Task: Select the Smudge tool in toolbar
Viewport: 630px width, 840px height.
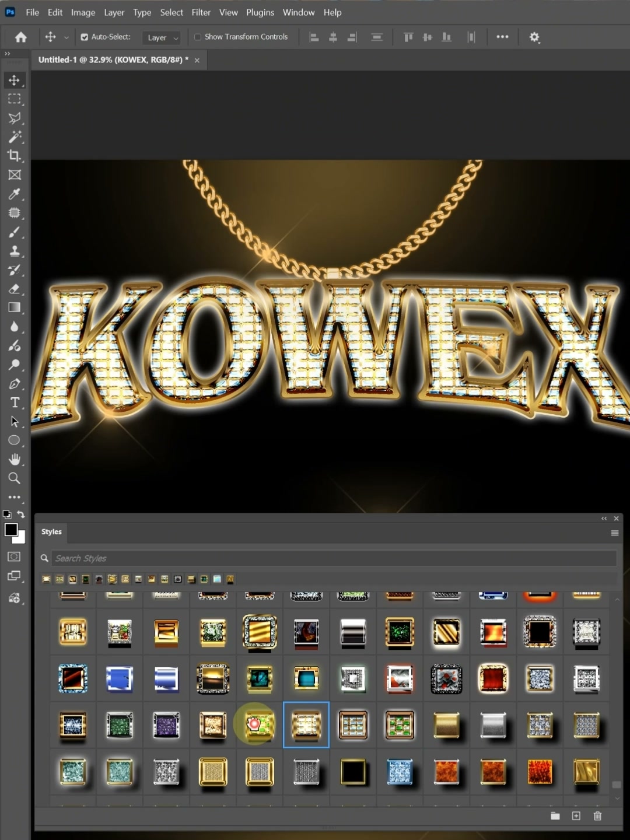Action: pyautogui.click(x=15, y=346)
